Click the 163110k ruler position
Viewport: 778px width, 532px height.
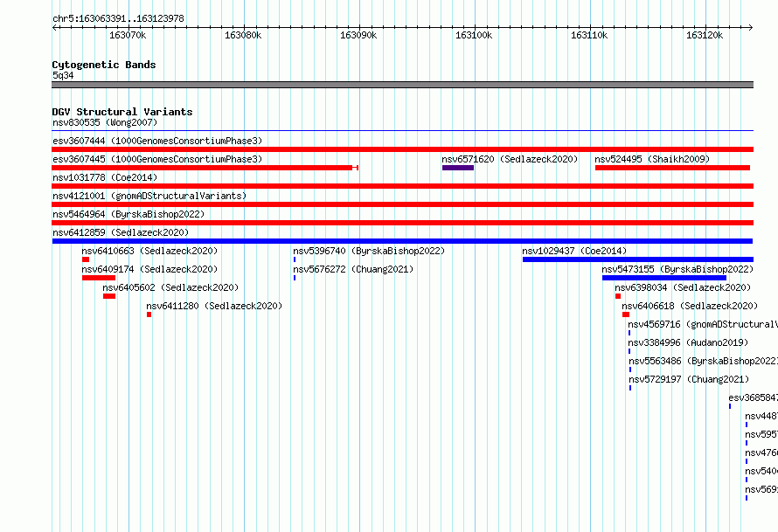pos(589,36)
